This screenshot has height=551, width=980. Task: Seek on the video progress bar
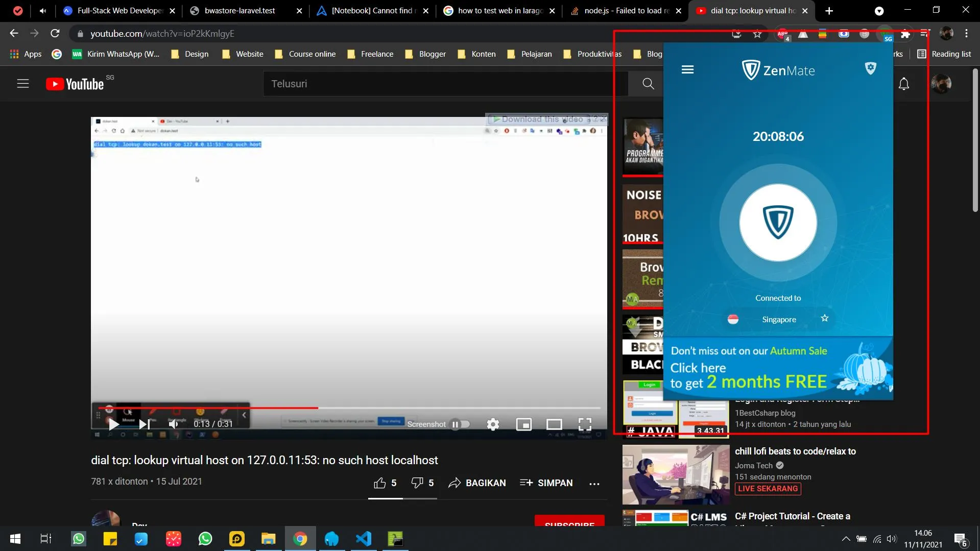[349, 408]
